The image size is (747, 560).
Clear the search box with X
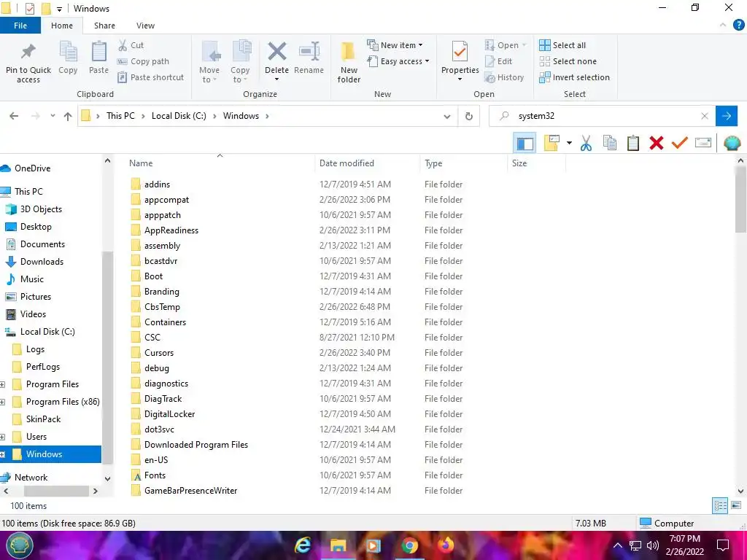point(705,116)
